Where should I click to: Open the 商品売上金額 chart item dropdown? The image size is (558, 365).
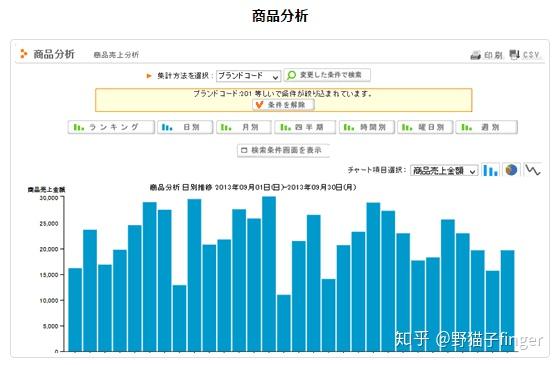point(444,170)
